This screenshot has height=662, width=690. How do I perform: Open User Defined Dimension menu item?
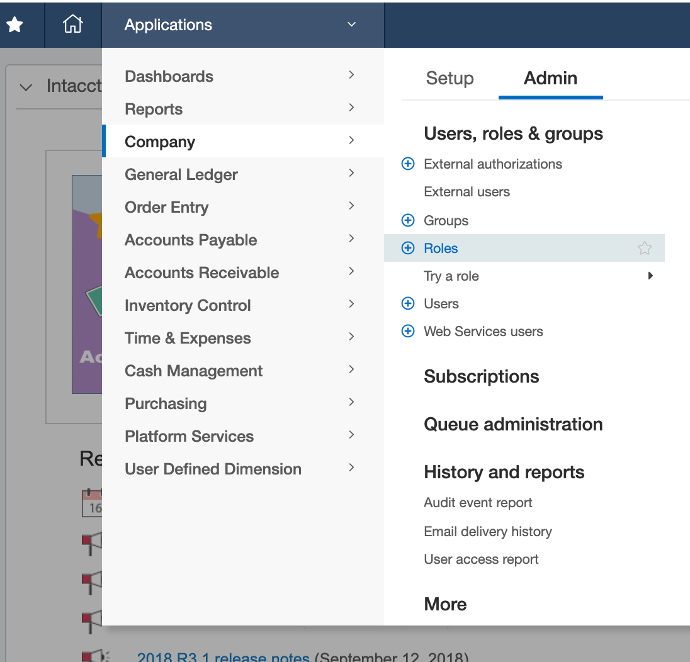(x=243, y=469)
